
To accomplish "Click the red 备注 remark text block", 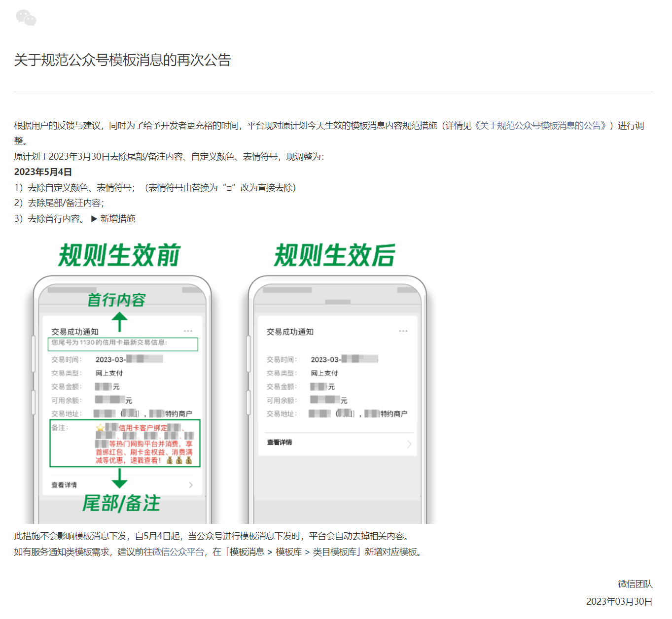I will pyautogui.click(x=144, y=444).
